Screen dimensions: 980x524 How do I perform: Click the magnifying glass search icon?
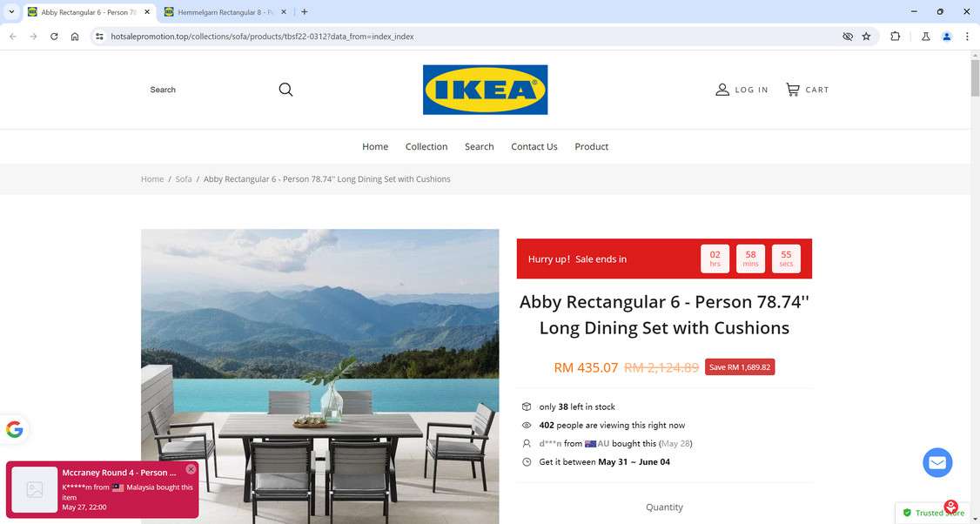point(285,90)
